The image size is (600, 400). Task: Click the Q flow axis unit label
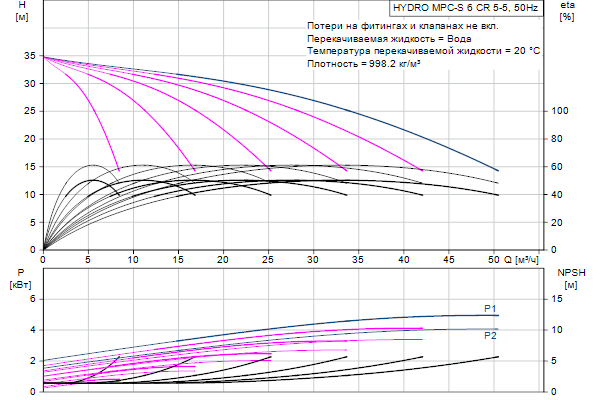526,259
